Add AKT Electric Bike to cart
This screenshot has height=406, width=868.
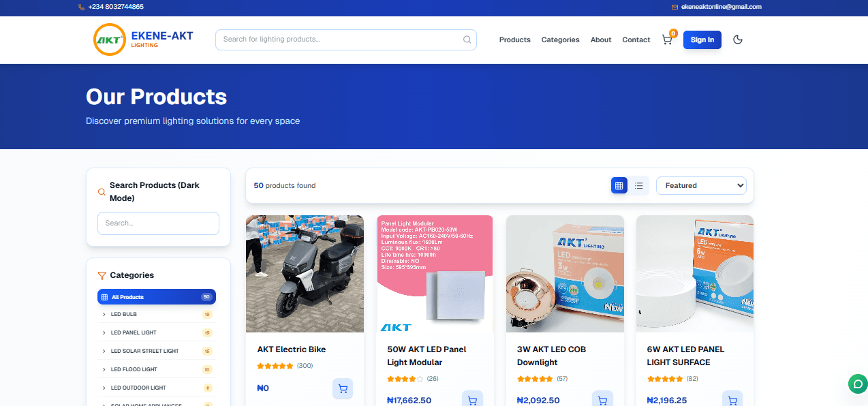tap(343, 388)
